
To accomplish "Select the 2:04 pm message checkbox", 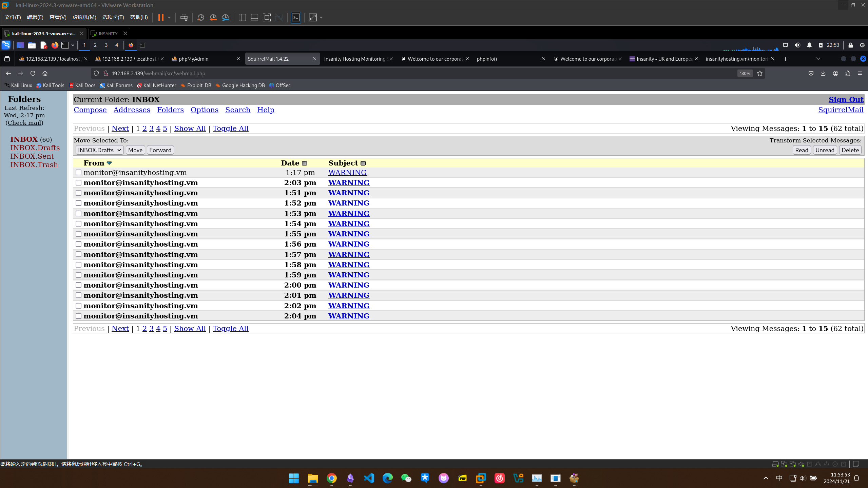I will pos(78,316).
